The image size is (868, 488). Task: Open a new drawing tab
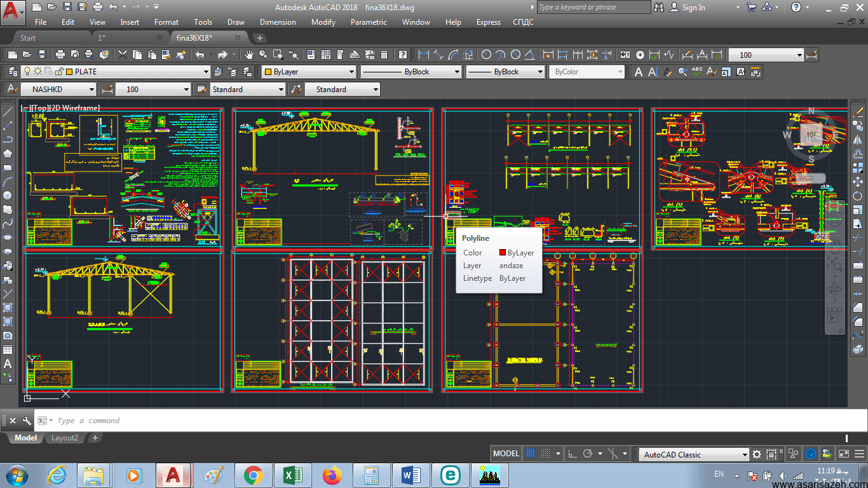coord(259,38)
